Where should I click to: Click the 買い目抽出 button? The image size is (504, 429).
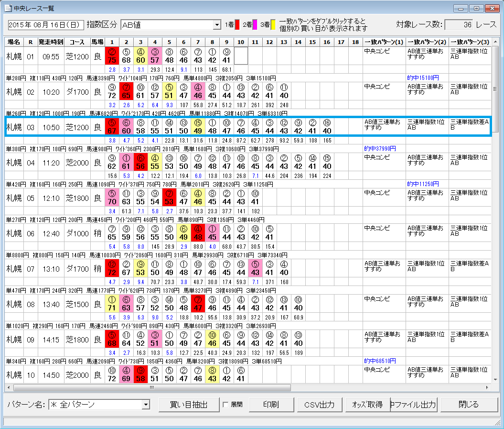tap(189, 405)
